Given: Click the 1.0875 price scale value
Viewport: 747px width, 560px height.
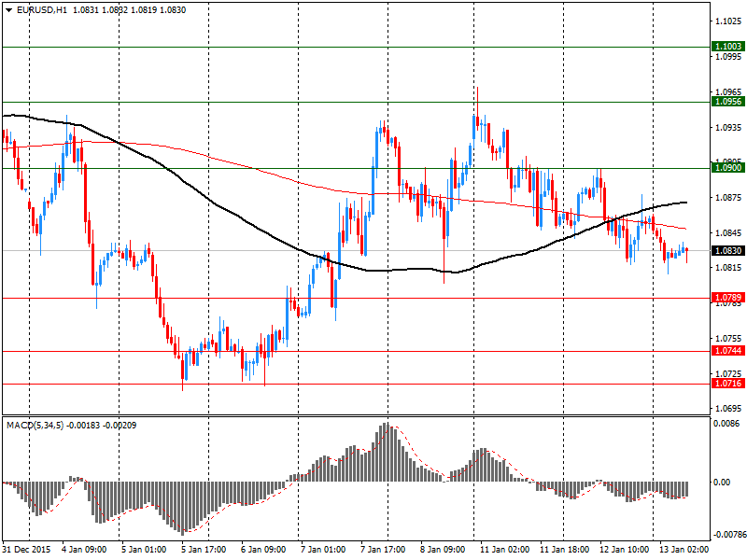Looking at the screenshot, I should (729, 198).
